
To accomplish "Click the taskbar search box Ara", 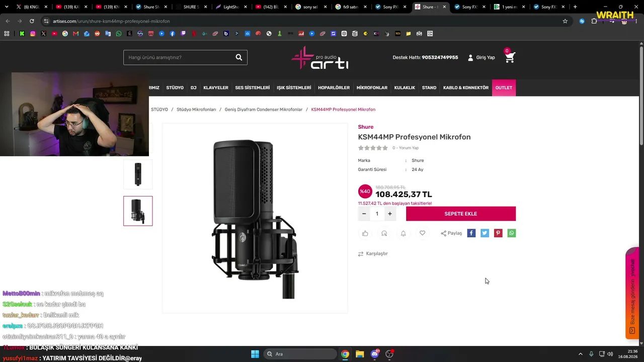I will point(300,354).
